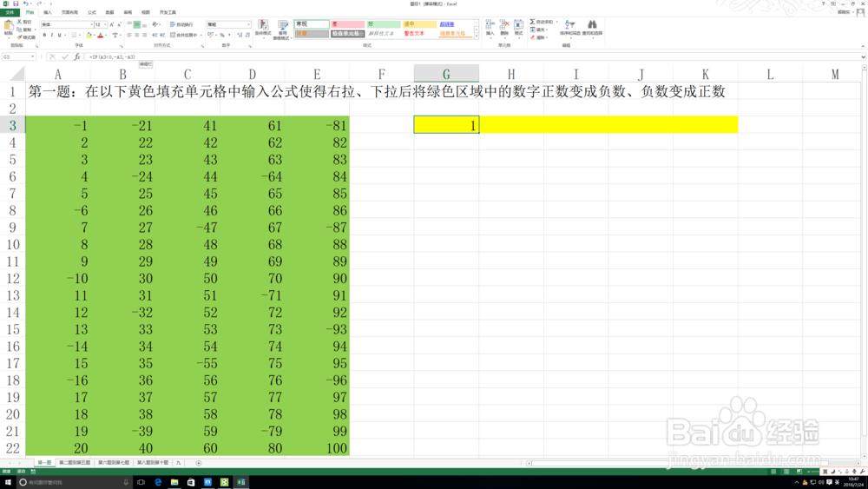
Task: Click the Paste clipboard icon
Action: coord(9,25)
